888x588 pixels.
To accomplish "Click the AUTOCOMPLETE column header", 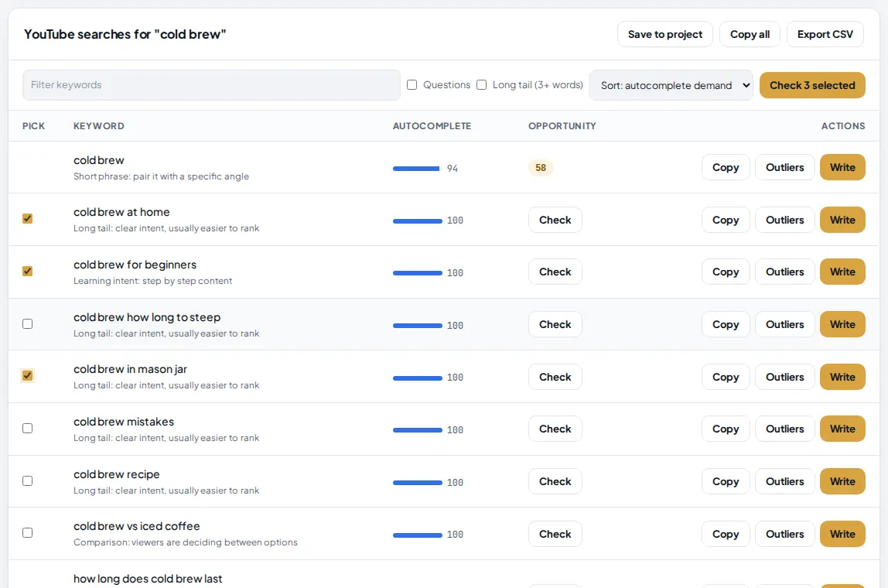I will pyautogui.click(x=432, y=126).
